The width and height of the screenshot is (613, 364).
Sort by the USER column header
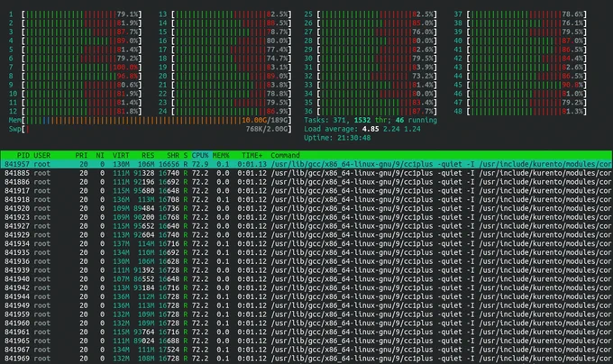click(41, 155)
